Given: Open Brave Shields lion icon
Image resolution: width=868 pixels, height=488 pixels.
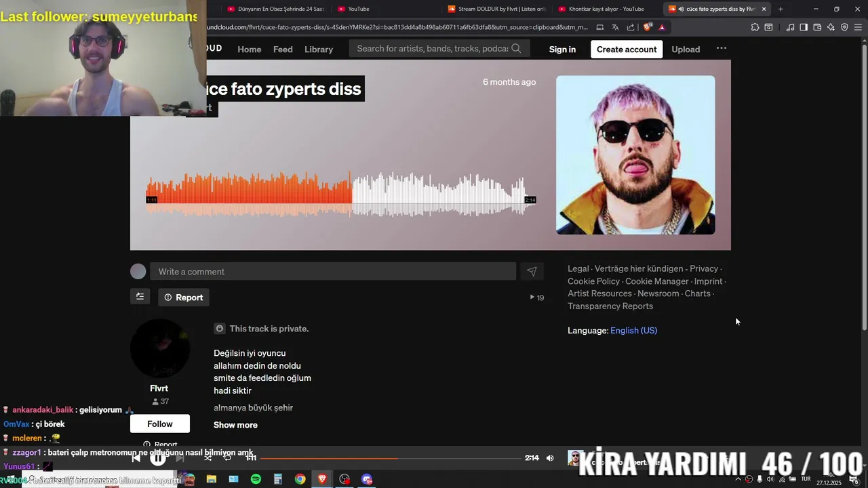Looking at the screenshot, I should [x=648, y=27].
